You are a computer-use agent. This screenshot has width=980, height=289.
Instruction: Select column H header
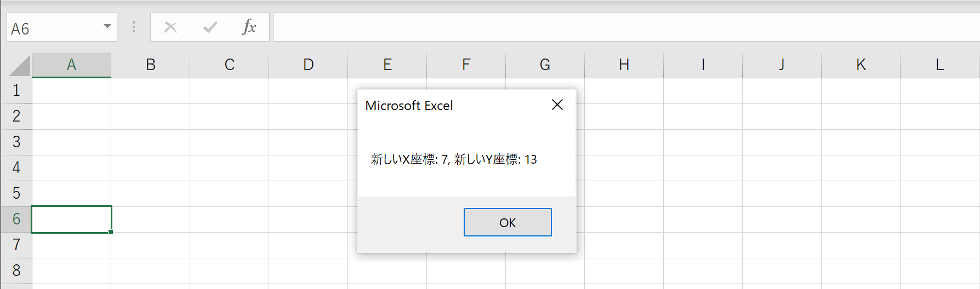tap(624, 65)
